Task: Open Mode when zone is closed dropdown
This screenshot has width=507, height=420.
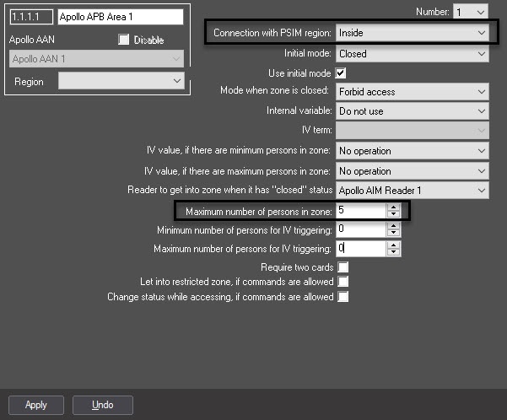Action: pyautogui.click(x=413, y=92)
